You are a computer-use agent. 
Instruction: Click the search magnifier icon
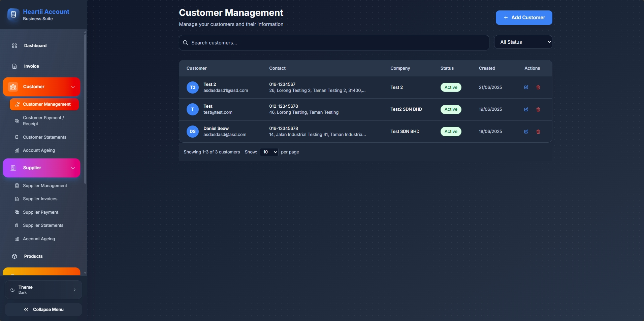(185, 43)
